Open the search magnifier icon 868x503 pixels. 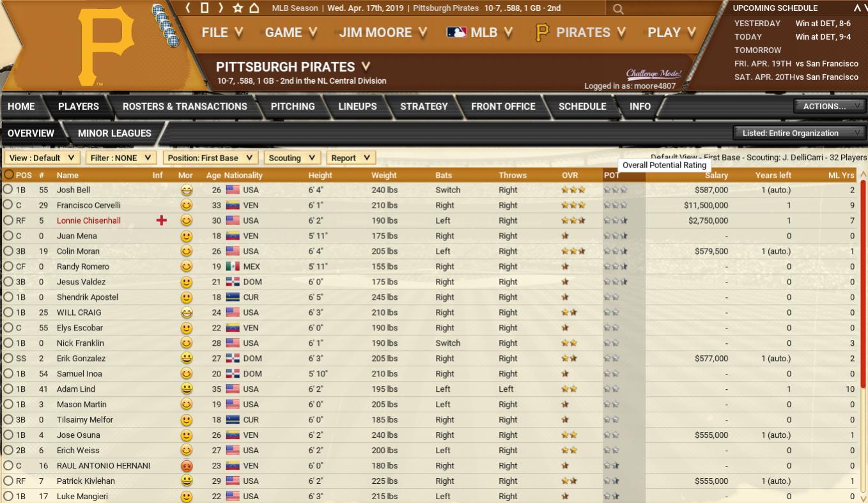(617, 8)
